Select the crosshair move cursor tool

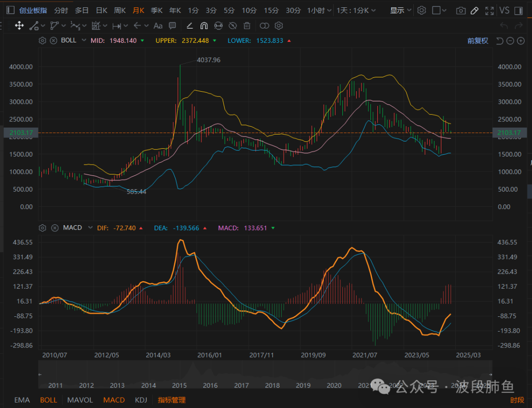pyautogui.click(x=19, y=26)
